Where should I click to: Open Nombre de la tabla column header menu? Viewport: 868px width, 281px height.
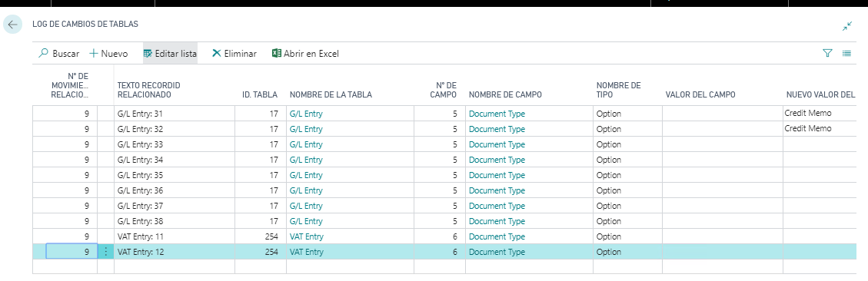click(x=331, y=94)
